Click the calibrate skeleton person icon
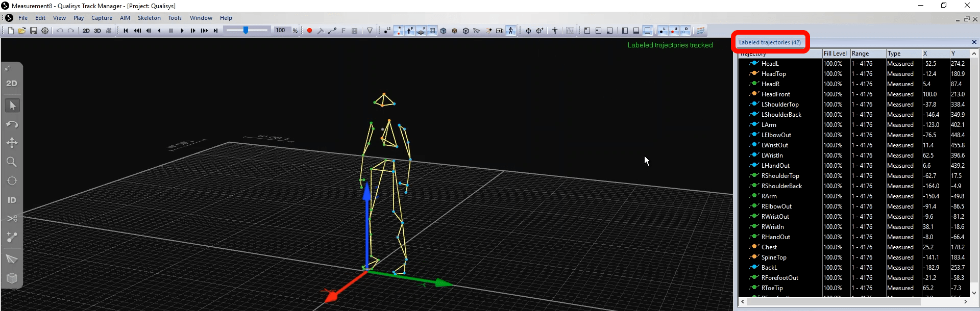Screen dimensions: 980x311 555,31
